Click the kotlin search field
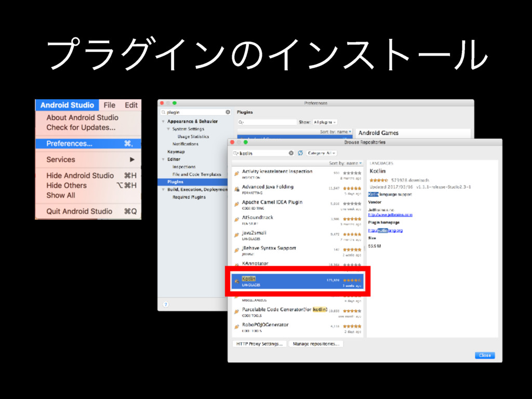The width and height of the screenshot is (532, 399). pos(263,153)
